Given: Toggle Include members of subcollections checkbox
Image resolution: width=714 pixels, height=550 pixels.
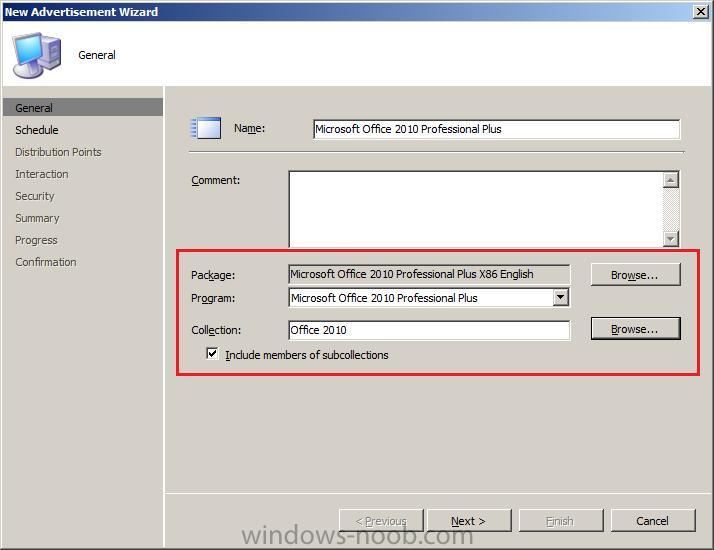Looking at the screenshot, I should point(212,353).
